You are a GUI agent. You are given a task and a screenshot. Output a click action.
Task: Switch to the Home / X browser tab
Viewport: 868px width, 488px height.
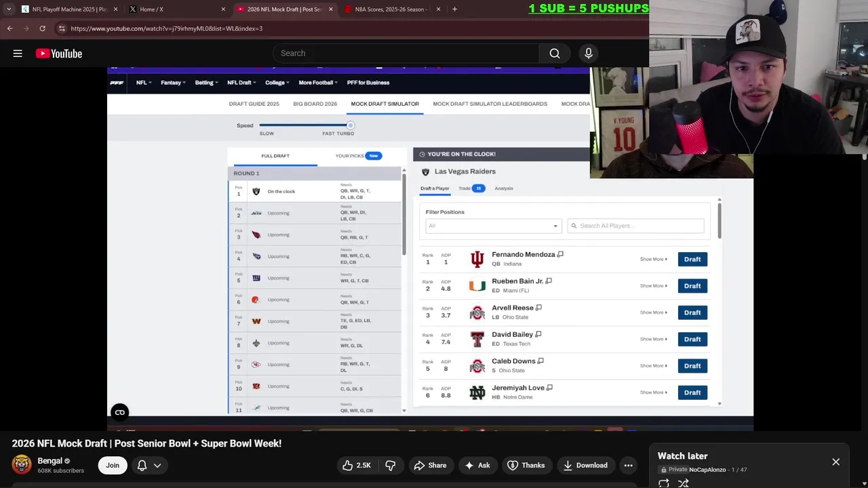click(176, 9)
